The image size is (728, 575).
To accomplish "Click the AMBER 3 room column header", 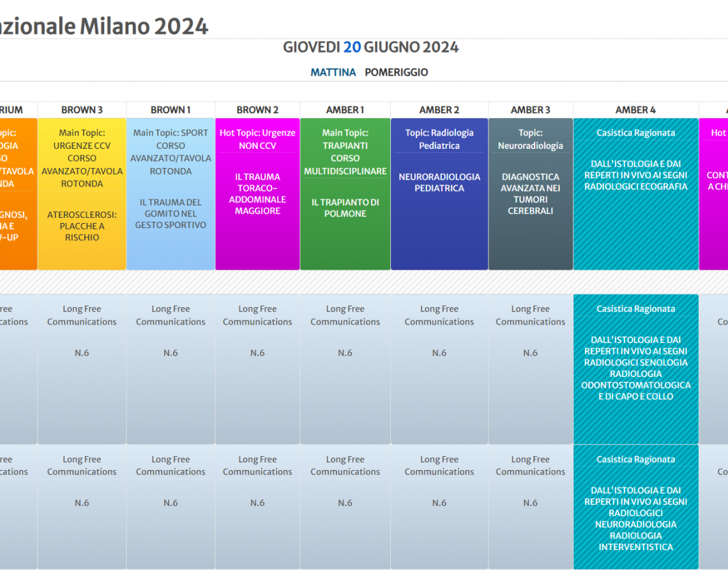I will coord(530,110).
